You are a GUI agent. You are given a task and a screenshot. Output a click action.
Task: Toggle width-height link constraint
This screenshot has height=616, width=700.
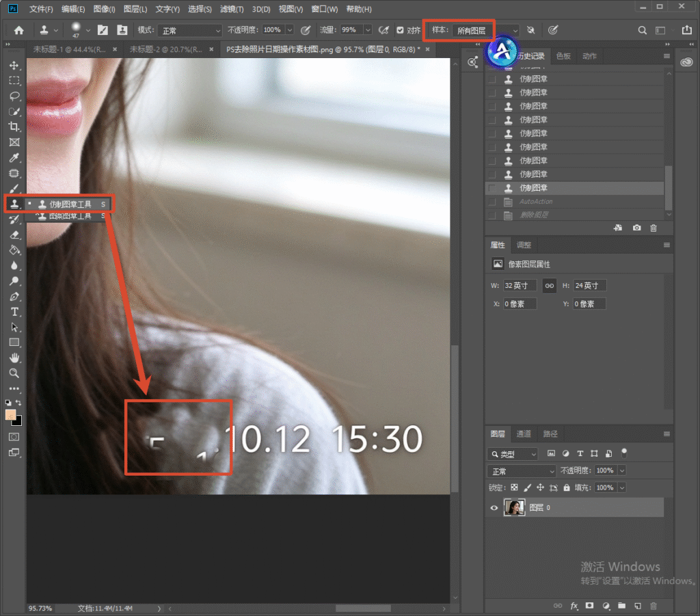pos(549,286)
